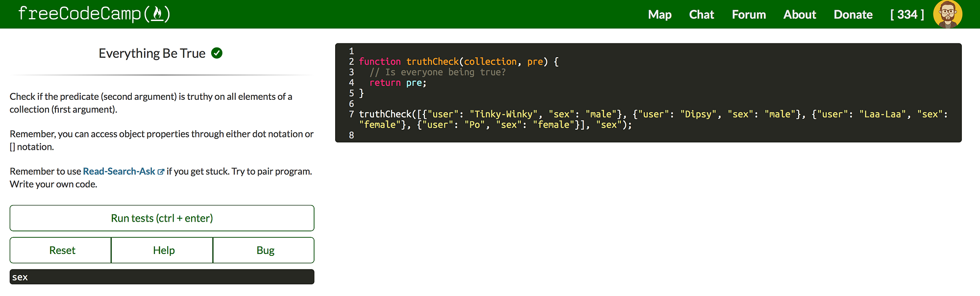The image size is (980, 296).
Task: Open the freeCodeCamp home logo
Action: [94, 14]
